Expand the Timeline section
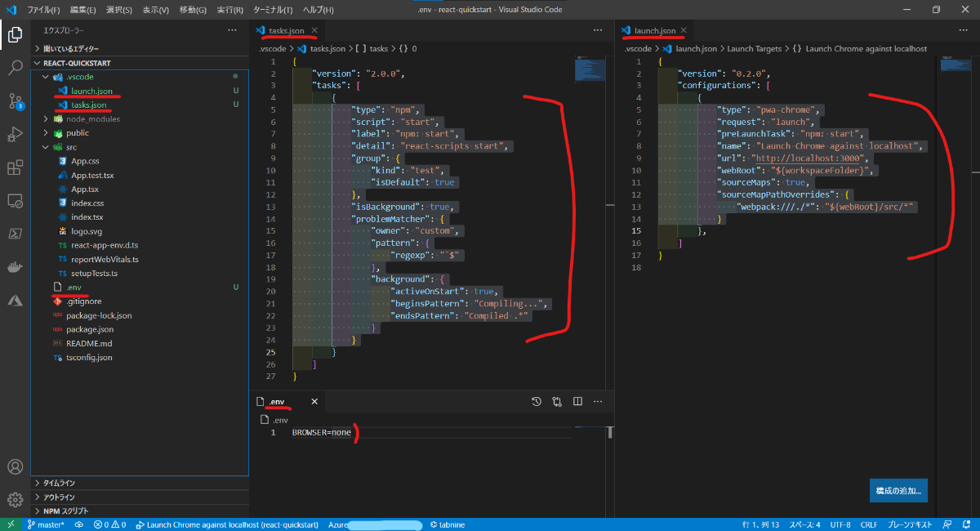 tap(140, 483)
